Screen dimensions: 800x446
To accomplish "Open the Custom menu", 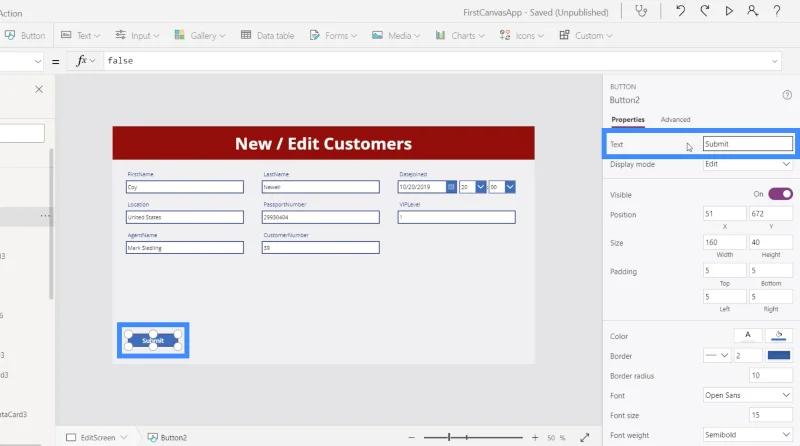I will point(586,35).
